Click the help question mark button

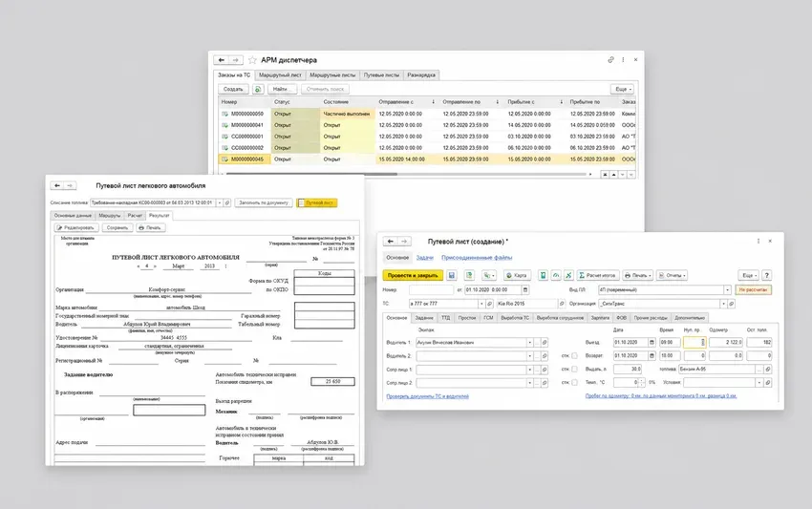pyautogui.click(x=767, y=275)
